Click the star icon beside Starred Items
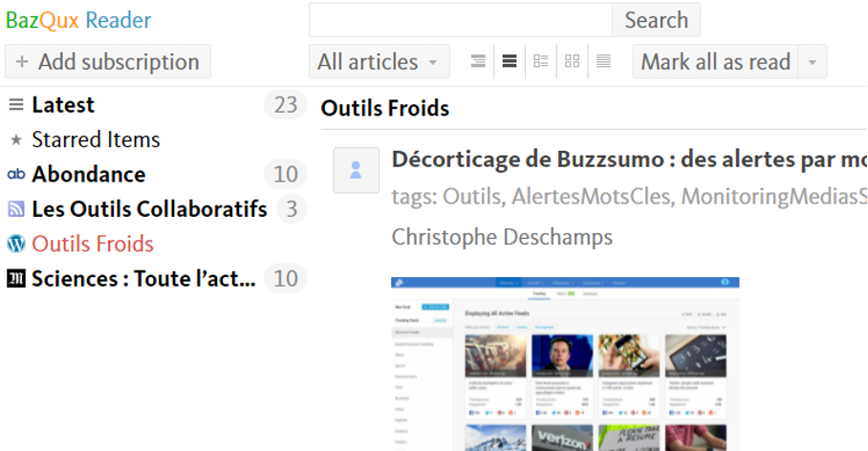Screen dimensions: 868x451 [16, 140]
